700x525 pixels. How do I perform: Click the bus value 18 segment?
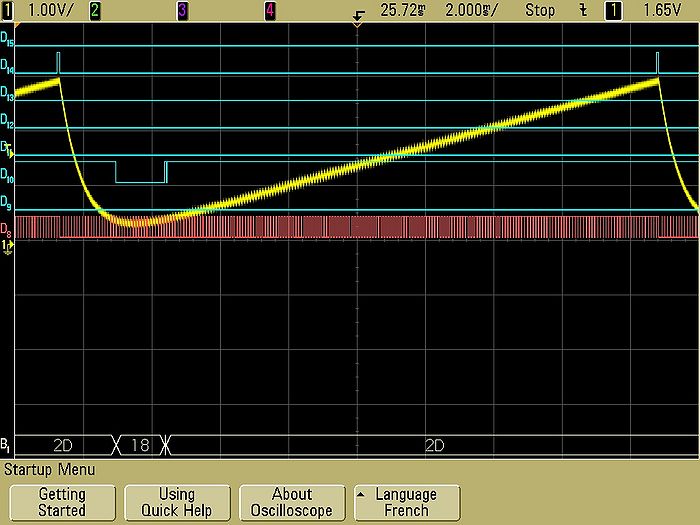tap(140, 445)
